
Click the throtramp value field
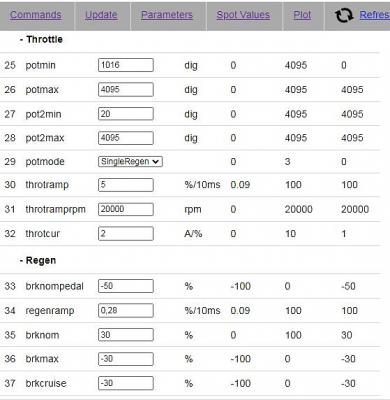126,185
